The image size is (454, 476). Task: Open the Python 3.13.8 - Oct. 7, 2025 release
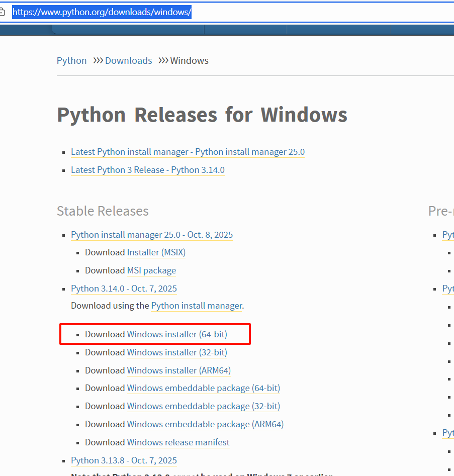pyautogui.click(x=124, y=460)
